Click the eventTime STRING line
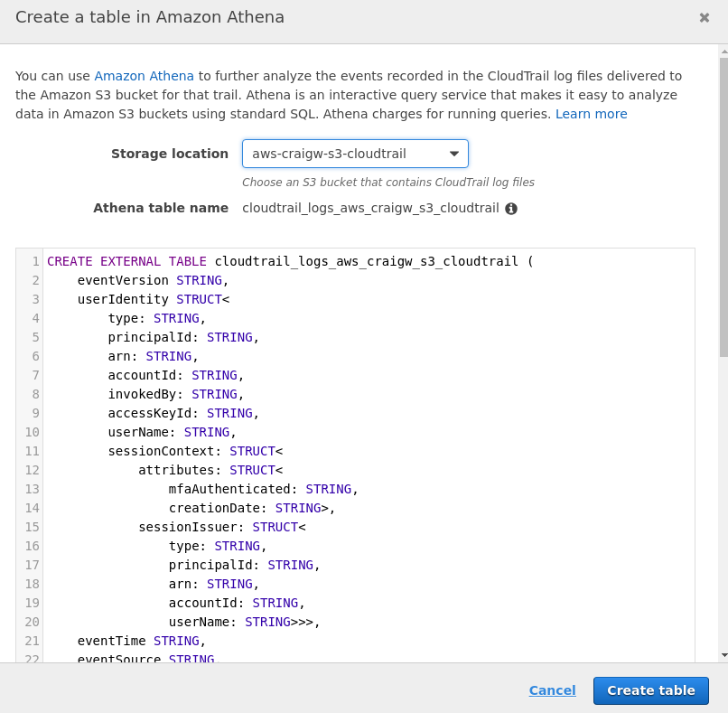Viewport: 728px width, 713px height. (141, 641)
